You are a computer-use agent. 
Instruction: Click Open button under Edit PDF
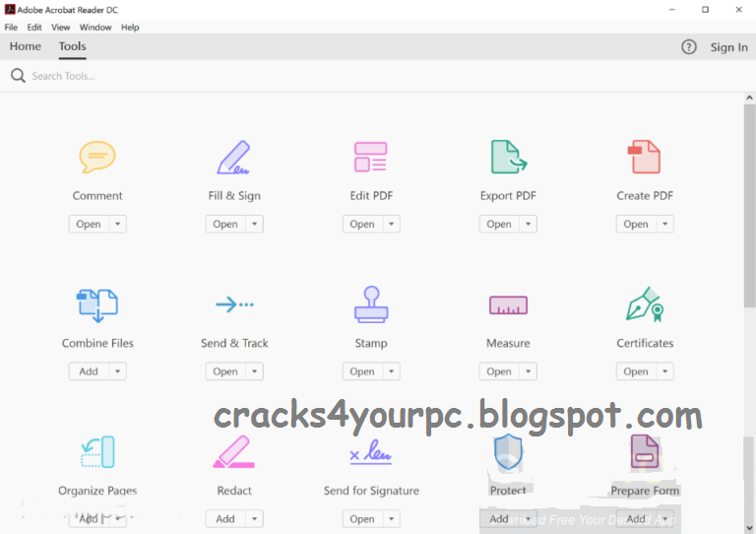[362, 224]
